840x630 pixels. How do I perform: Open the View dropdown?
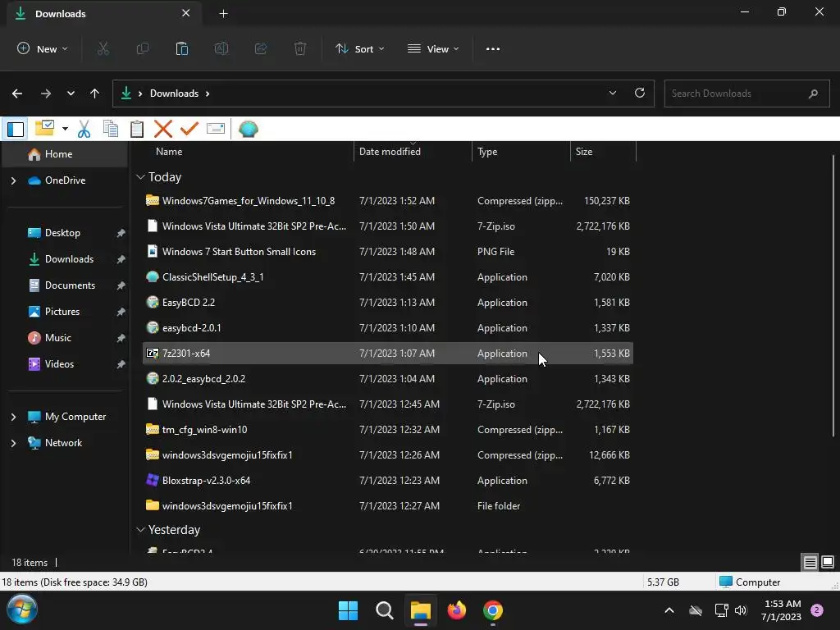pyautogui.click(x=433, y=48)
